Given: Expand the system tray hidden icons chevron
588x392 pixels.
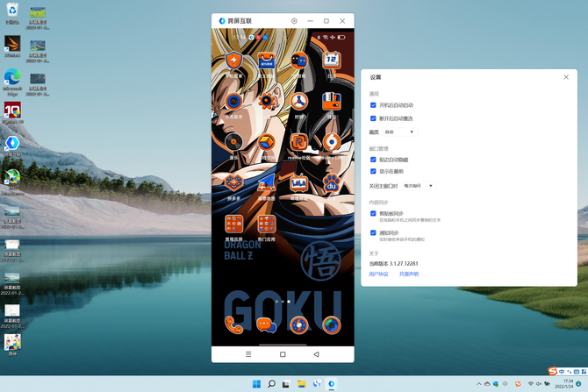Looking at the screenshot, I should pos(479,384).
